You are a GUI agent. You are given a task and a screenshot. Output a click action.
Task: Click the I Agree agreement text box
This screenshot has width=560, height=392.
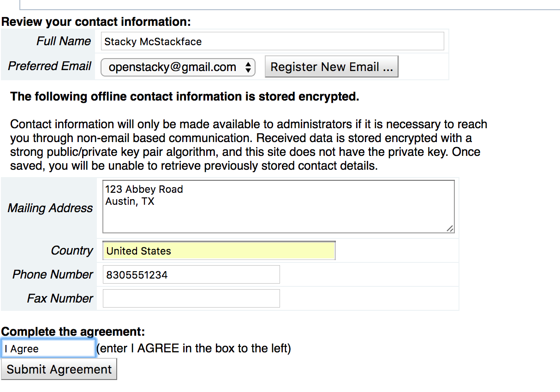48,349
